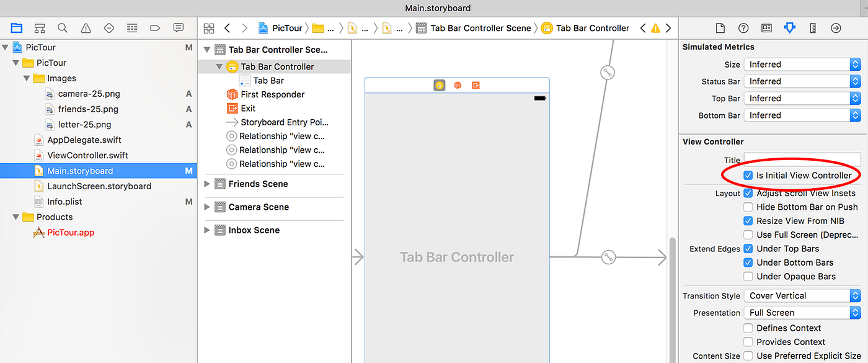Check Under Opaque Bars extend edge
This screenshot has width=868, height=363.
pyautogui.click(x=748, y=276)
